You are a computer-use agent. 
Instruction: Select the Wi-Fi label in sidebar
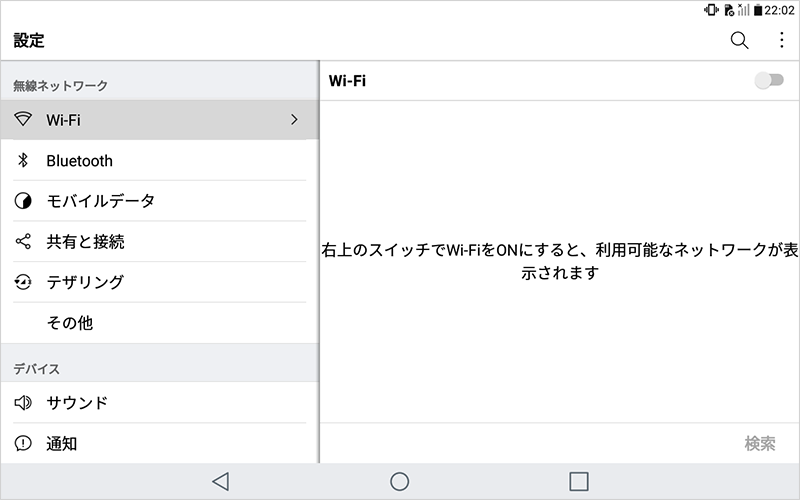coord(63,120)
